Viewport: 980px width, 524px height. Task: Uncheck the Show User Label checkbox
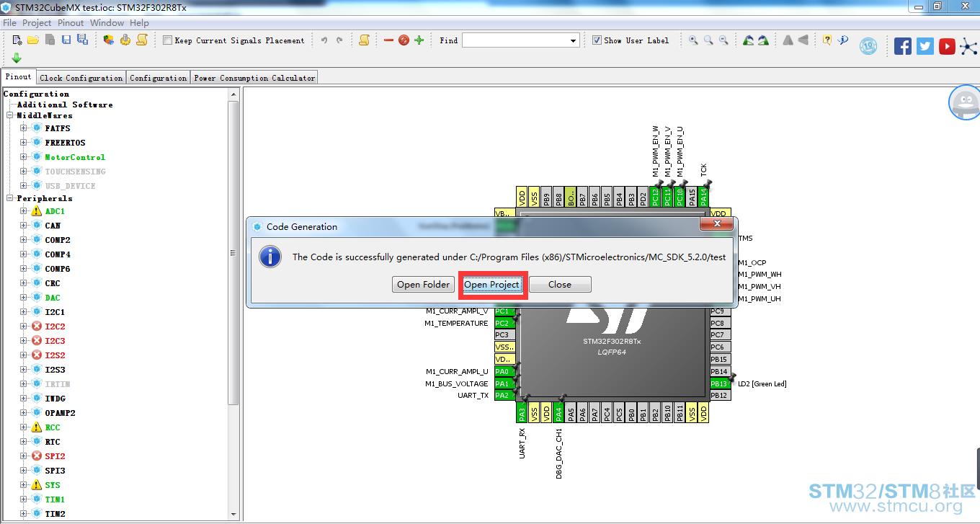pos(597,40)
